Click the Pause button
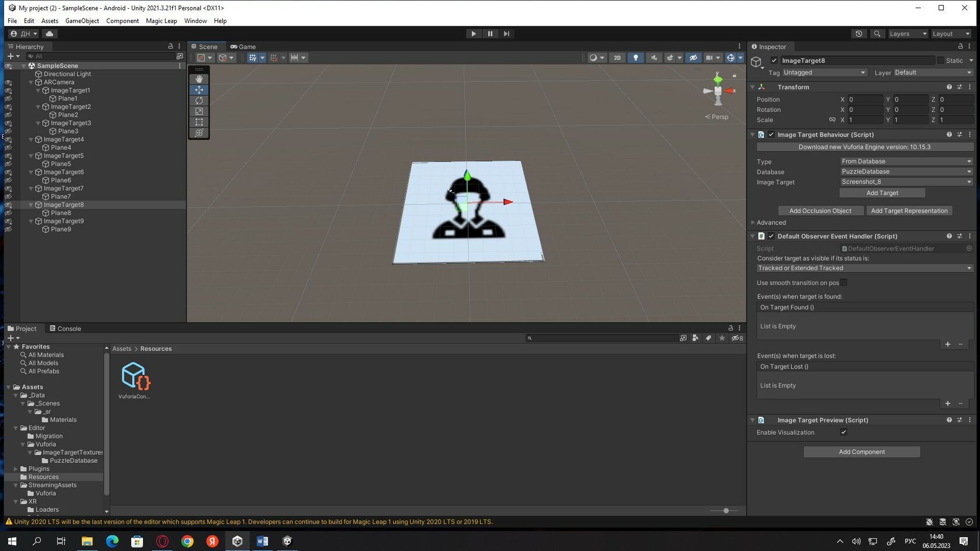This screenshot has width=980, height=551. pyautogui.click(x=490, y=34)
